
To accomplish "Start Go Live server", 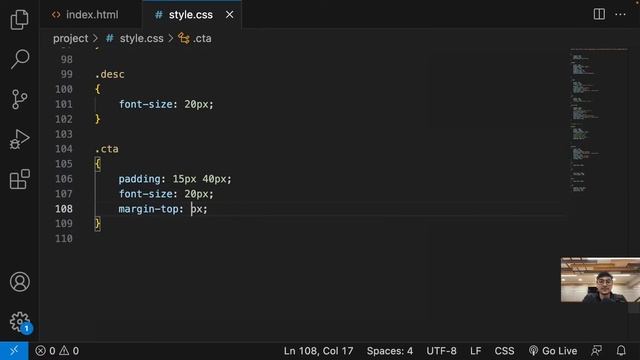I will click(x=553, y=351).
